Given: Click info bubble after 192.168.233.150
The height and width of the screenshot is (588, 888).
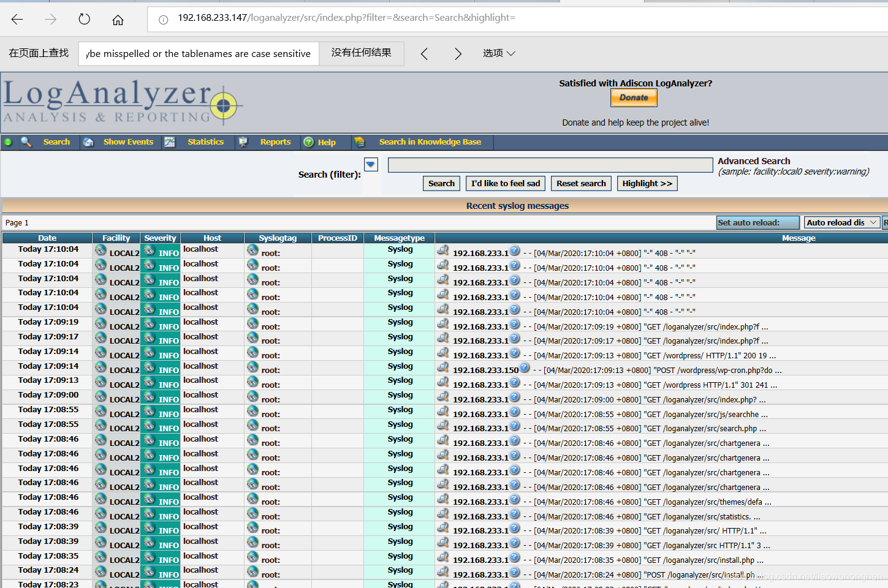Looking at the screenshot, I should [525, 368].
